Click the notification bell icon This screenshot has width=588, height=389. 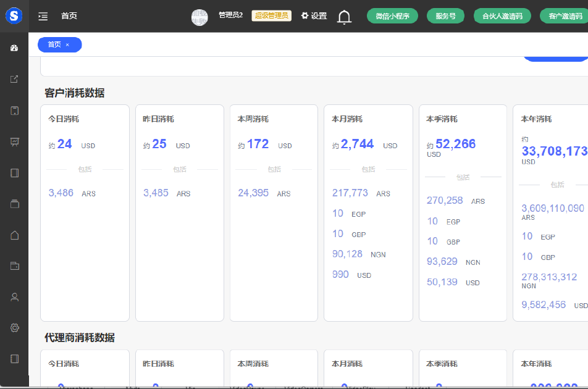[344, 17]
